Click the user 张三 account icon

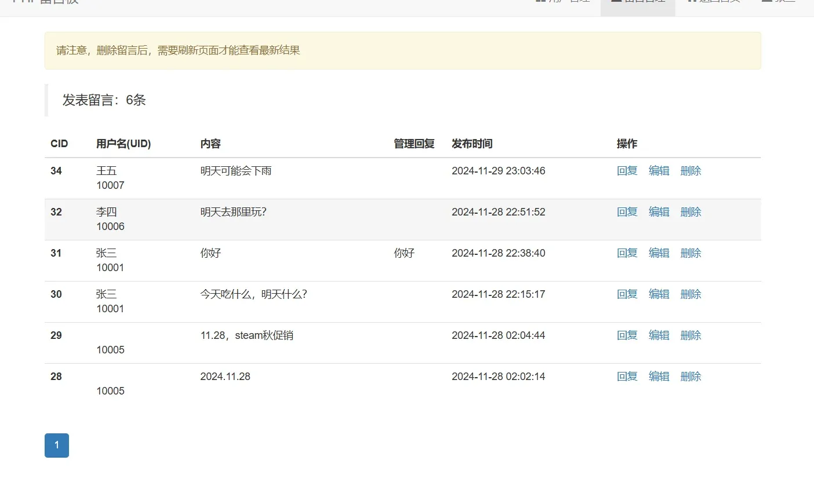click(766, 3)
